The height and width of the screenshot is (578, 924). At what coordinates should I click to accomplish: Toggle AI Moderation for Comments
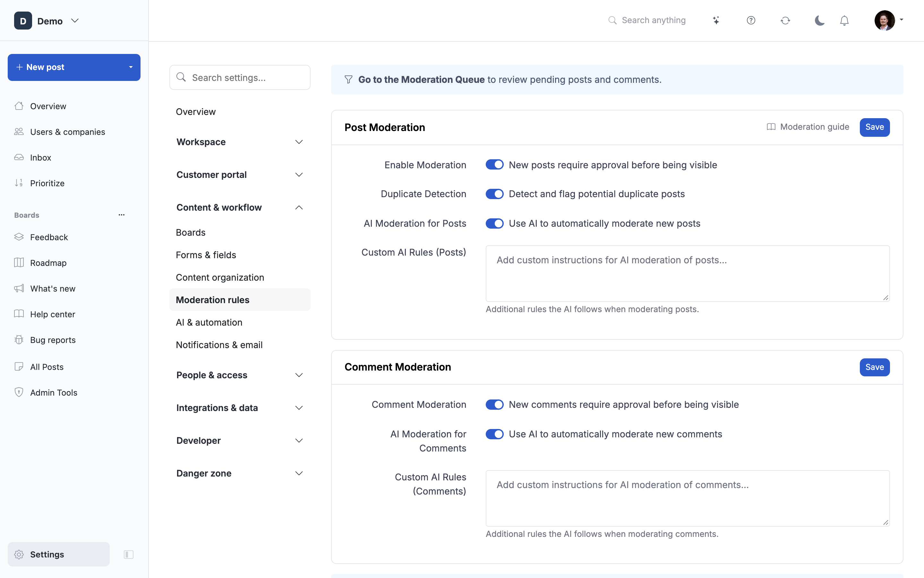pos(494,434)
